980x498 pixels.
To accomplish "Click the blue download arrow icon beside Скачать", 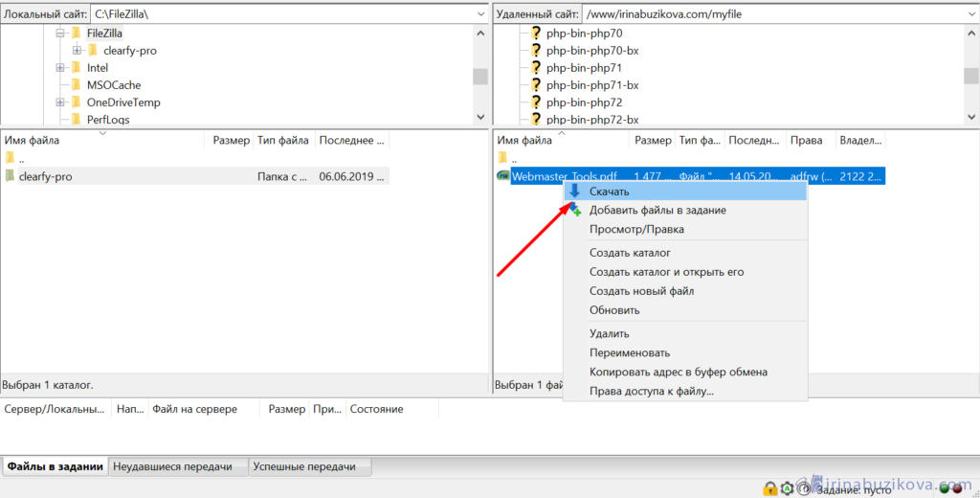I will click(x=574, y=192).
